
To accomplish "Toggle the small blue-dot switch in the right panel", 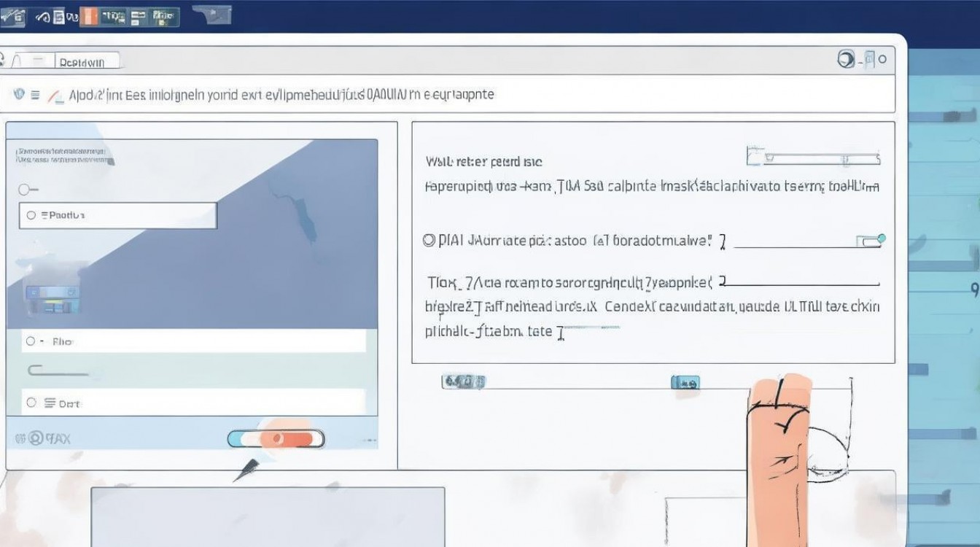I will 873,241.
